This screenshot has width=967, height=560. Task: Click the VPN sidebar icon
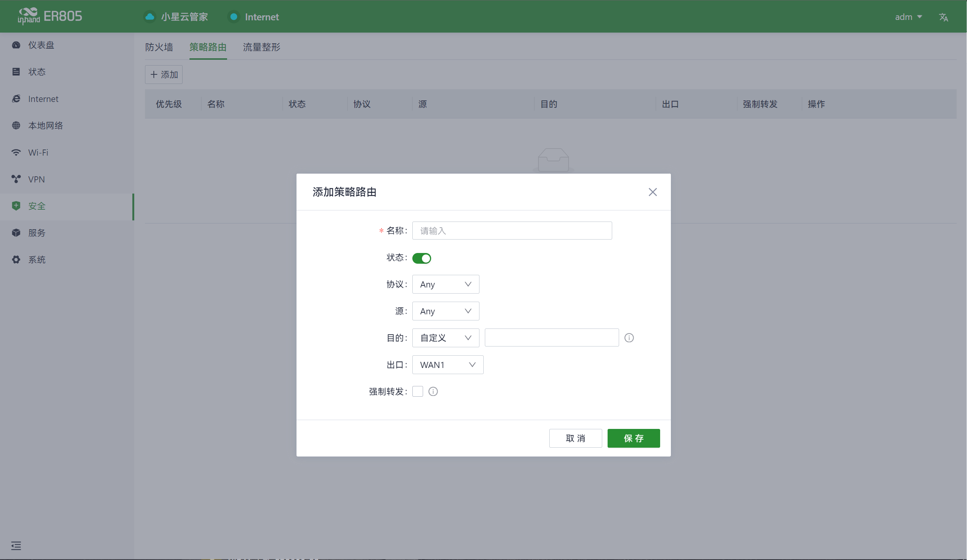(x=16, y=179)
